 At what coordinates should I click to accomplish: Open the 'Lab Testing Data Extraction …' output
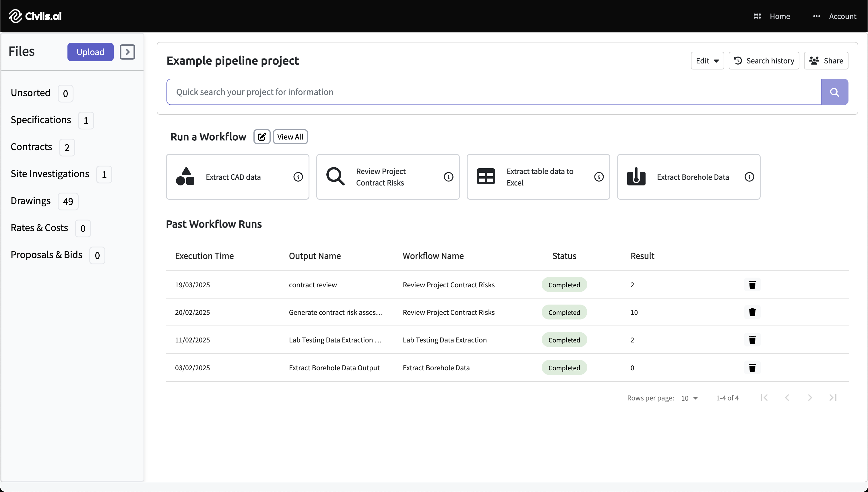(335, 340)
